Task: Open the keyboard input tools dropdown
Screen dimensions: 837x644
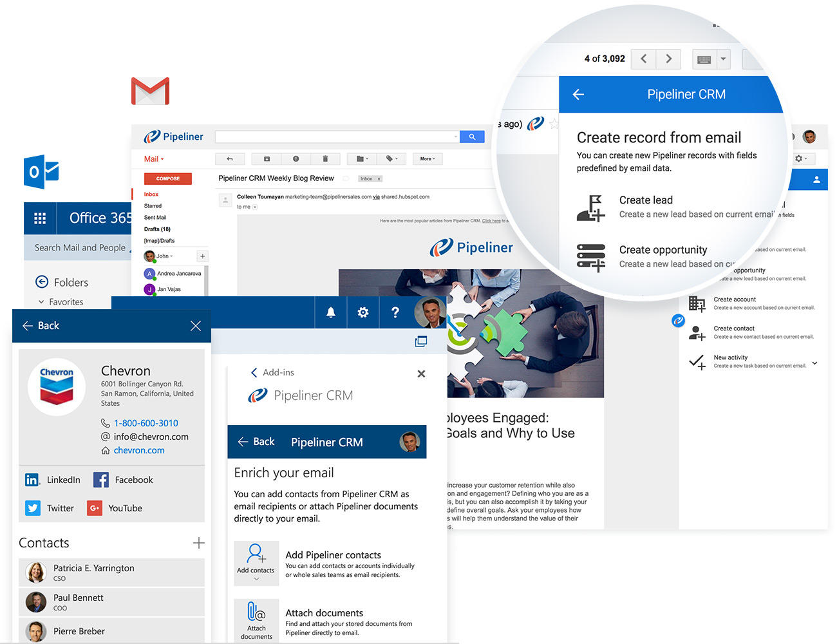Action: coord(724,59)
